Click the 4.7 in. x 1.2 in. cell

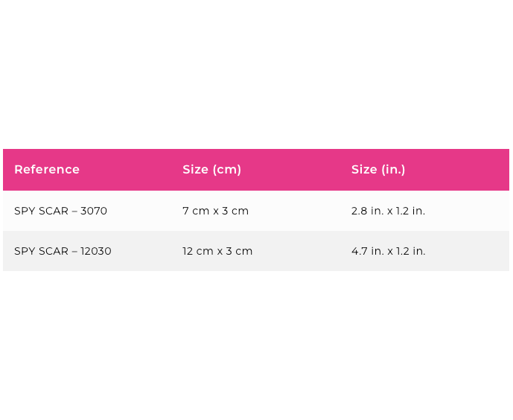pos(389,251)
